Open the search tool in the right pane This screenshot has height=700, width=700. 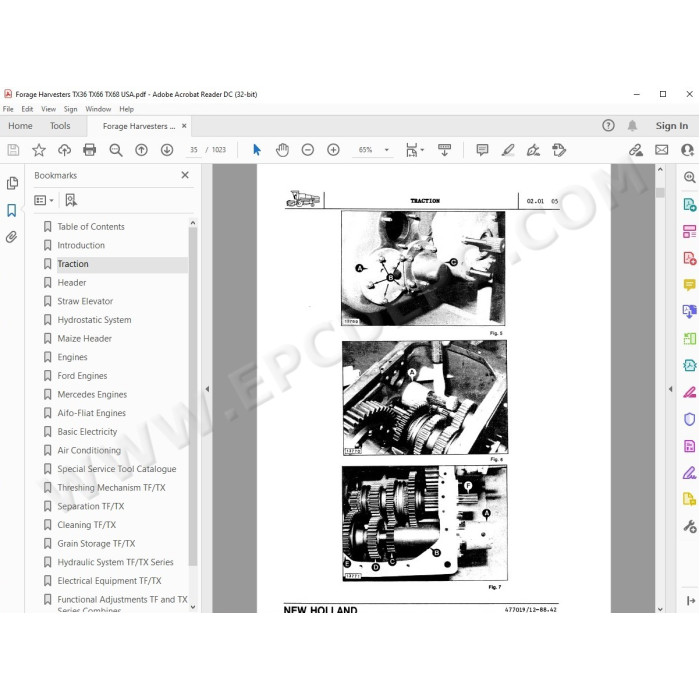[689, 177]
